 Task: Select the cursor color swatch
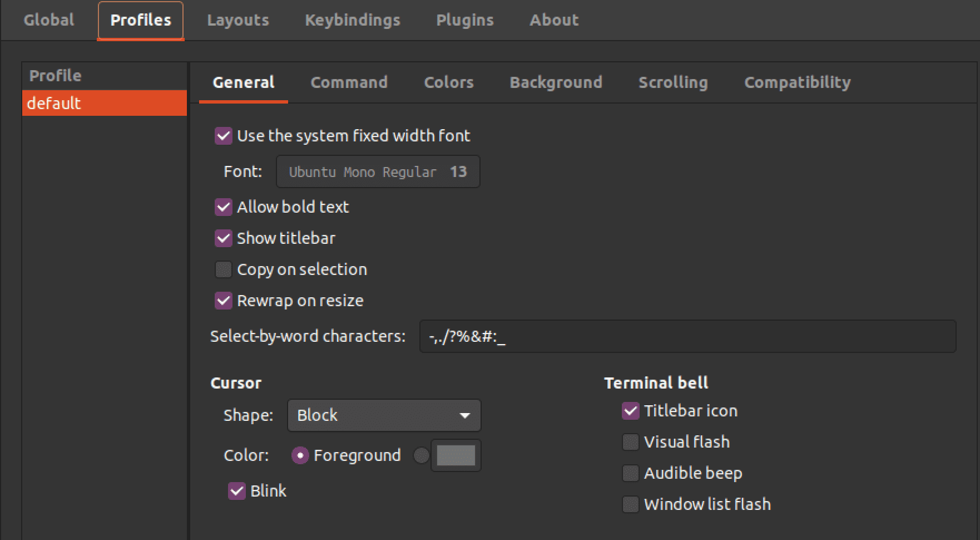tap(456, 455)
